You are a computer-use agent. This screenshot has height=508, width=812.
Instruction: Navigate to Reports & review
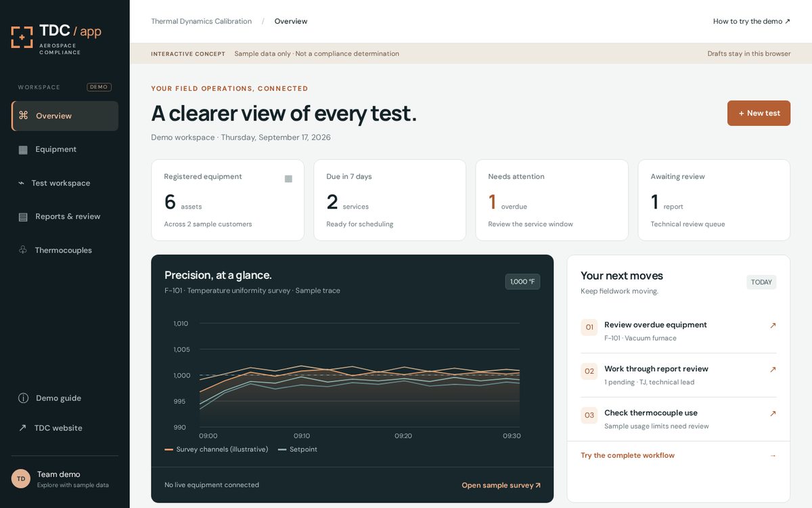(x=65, y=217)
